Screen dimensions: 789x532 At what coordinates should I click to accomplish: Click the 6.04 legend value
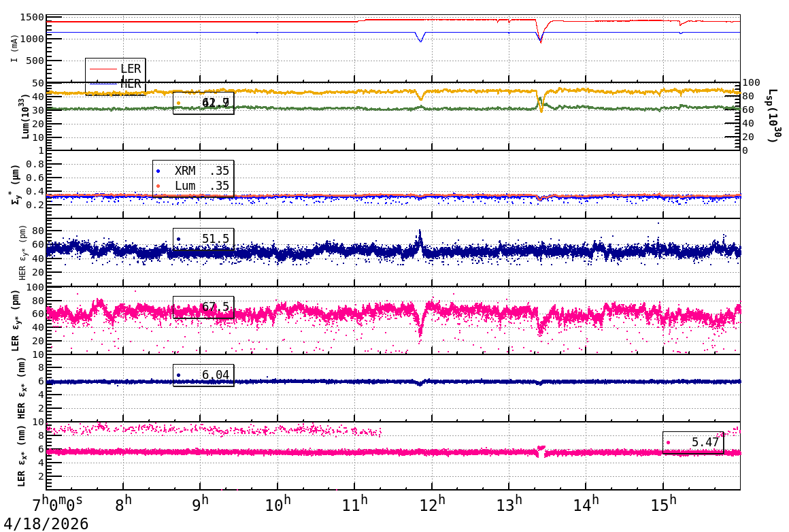(x=216, y=375)
